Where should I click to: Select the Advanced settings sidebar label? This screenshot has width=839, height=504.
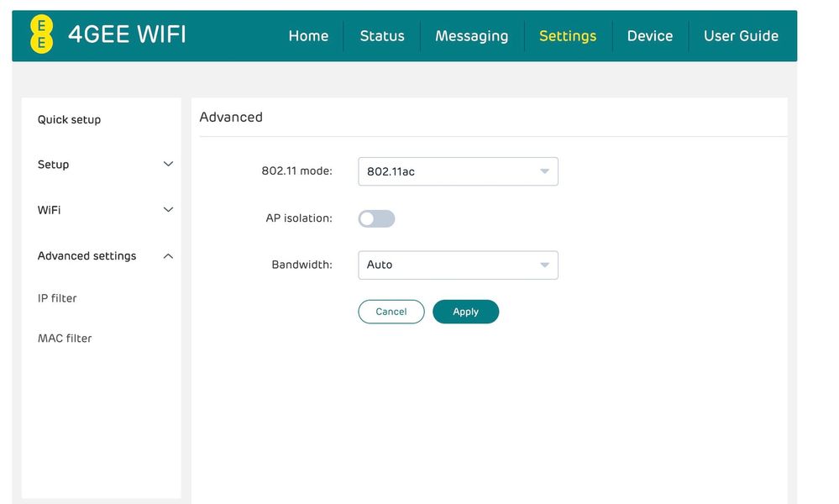pyautogui.click(x=87, y=256)
